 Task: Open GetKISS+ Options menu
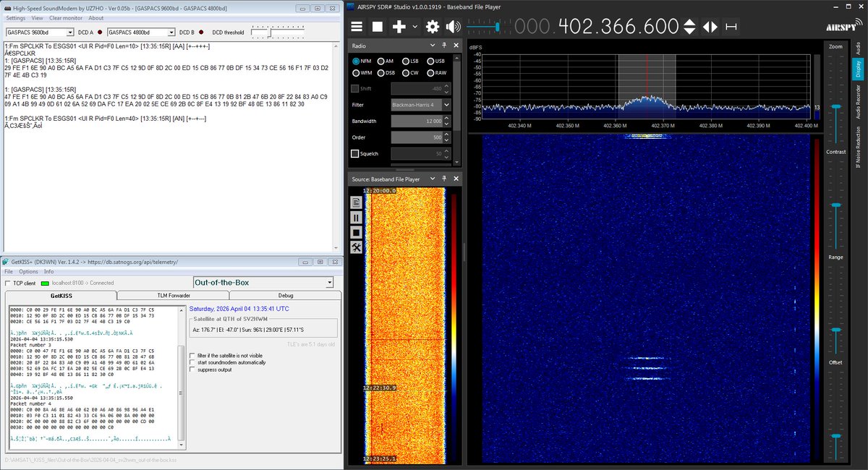29,271
